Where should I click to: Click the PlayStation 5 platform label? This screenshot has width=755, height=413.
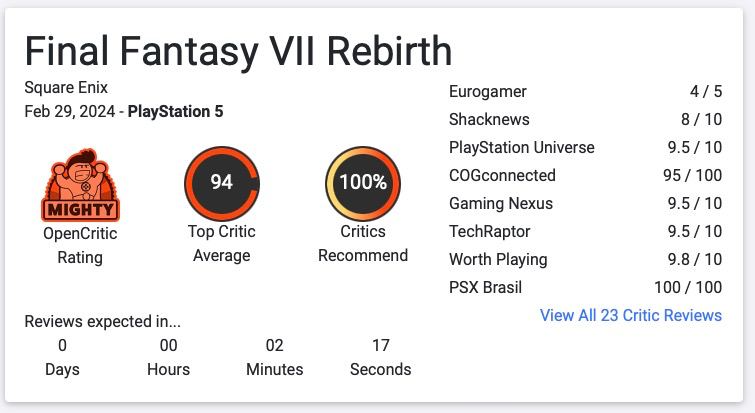[x=175, y=111]
